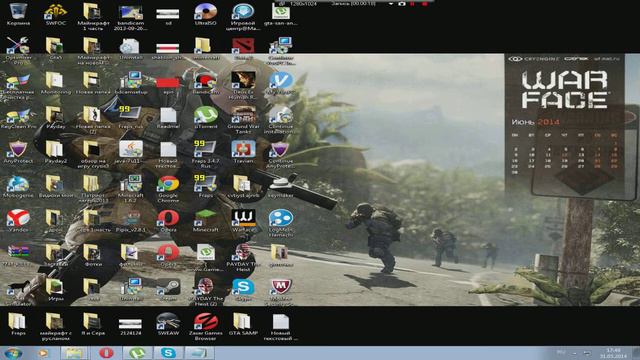Screen dimensions: 640x360
Task: Click the Windows Start button
Action: coord(13,353)
